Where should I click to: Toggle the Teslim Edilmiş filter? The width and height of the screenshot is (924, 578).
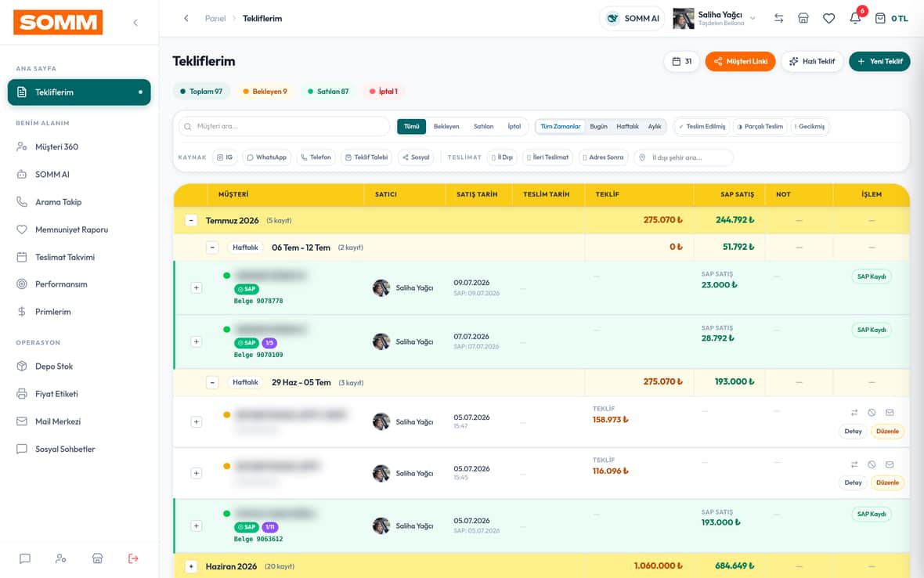(x=702, y=126)
